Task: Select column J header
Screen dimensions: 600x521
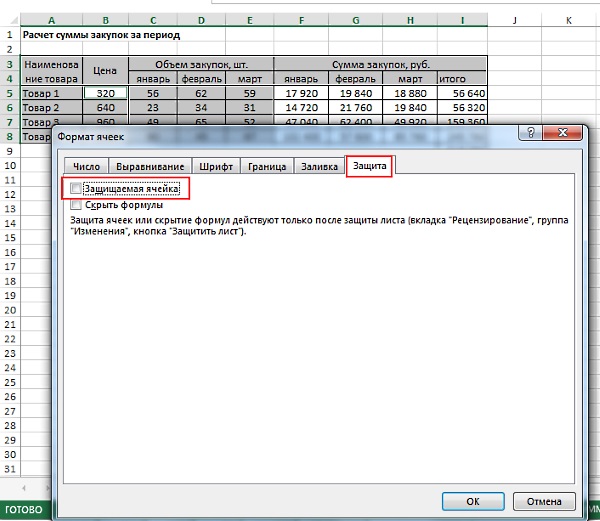Action: (x=513, y=19)
